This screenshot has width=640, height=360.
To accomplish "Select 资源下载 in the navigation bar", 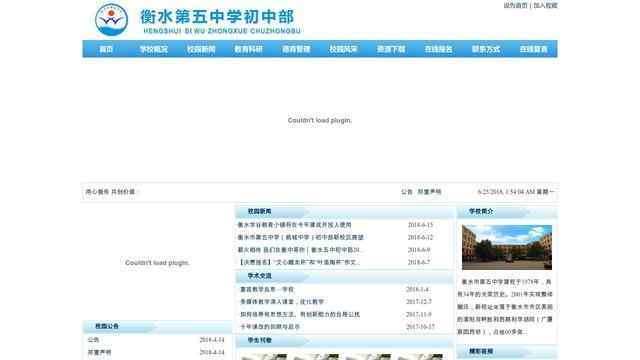I will [x=391, y=49].
